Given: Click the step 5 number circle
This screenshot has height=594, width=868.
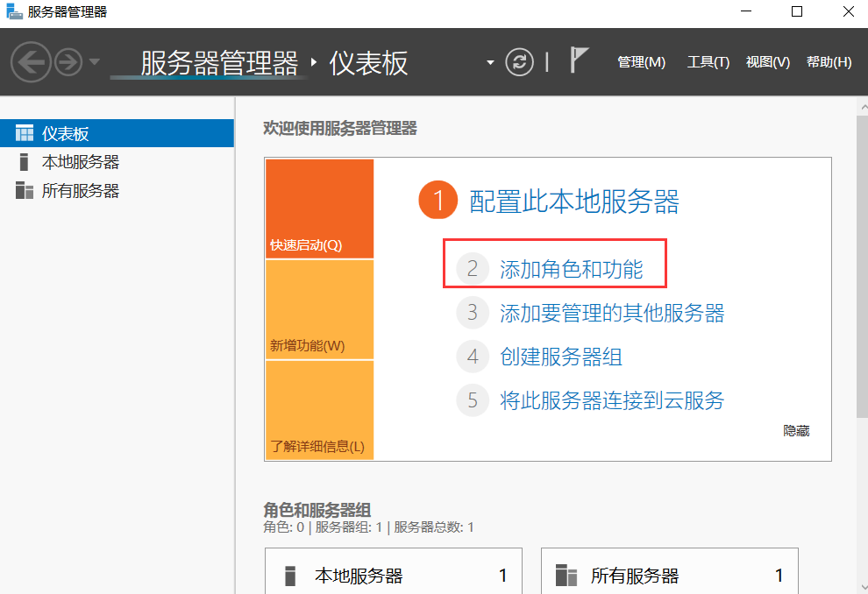Looking at the screenshot, I should (x=473, y=400).
